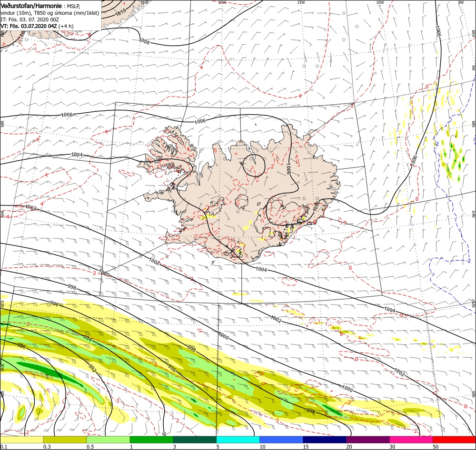Click the '990' isobar label
Screen dimensions: 476x450
(x=21, y=346)
